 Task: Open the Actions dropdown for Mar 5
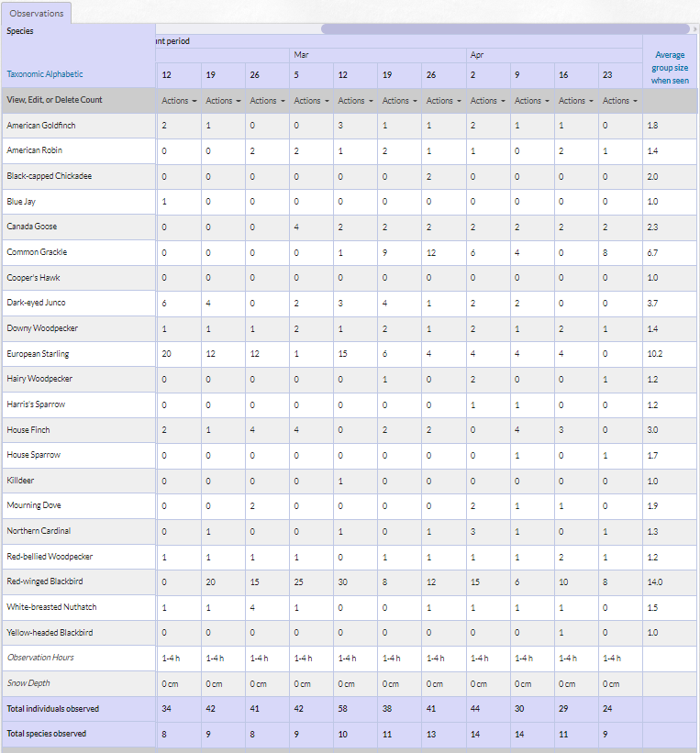click(311, 101)
